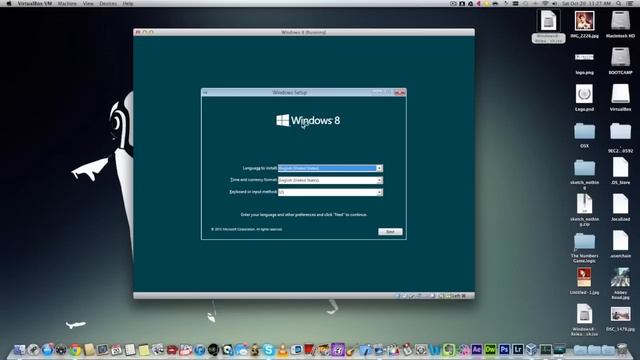The image size is (640, 360).
Task: Open Google Chrome from the Dock
Action: click(75, 349)
